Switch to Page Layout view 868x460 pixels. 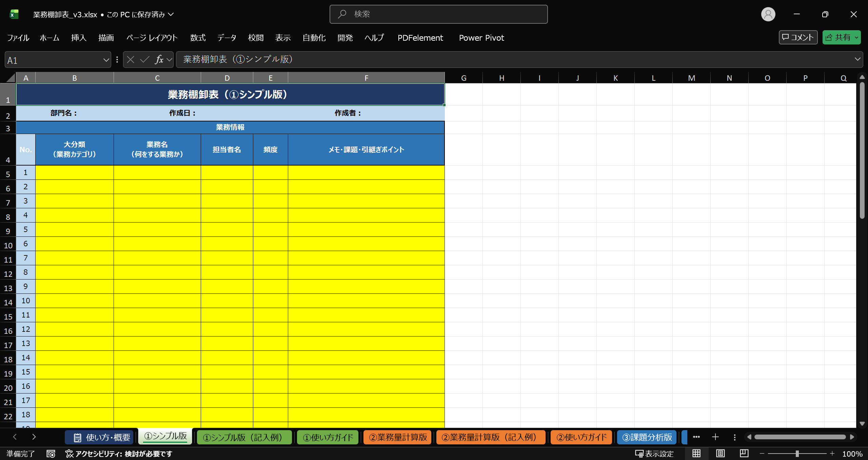(x=720, y=454)
